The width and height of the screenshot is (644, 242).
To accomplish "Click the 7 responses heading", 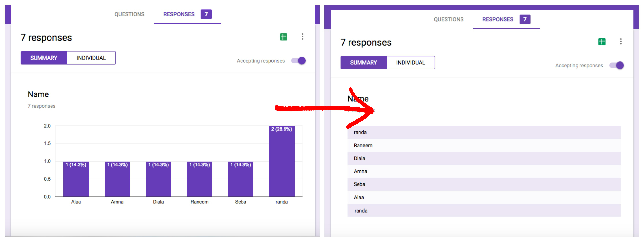I will (x=47, y=38).
